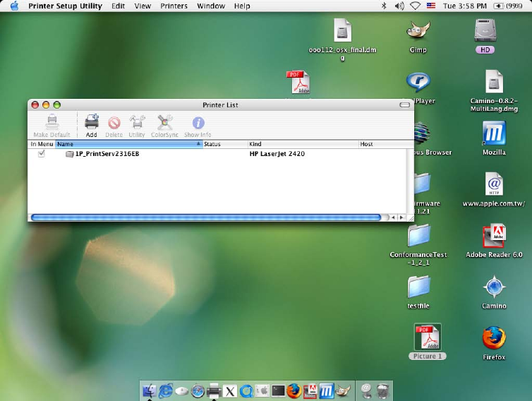Click the Terminal icon in the Dock
The height and width of the screenshot is (401, 532).
tap(279, 391)
